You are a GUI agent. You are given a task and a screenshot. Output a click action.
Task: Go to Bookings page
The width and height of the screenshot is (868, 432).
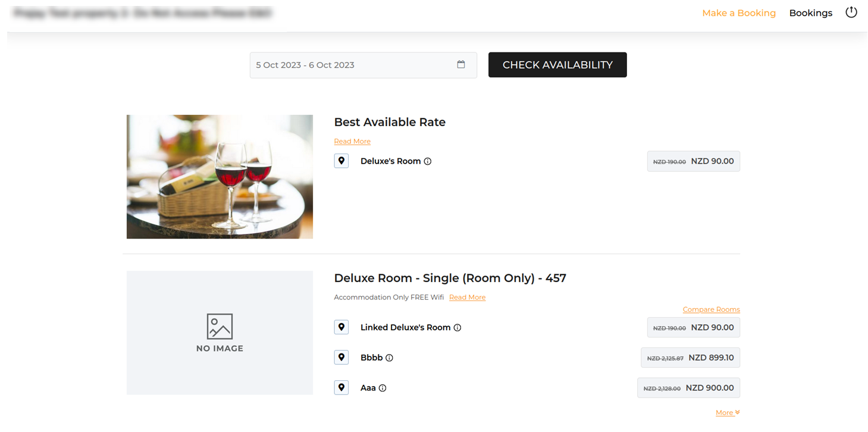(810, 13)
